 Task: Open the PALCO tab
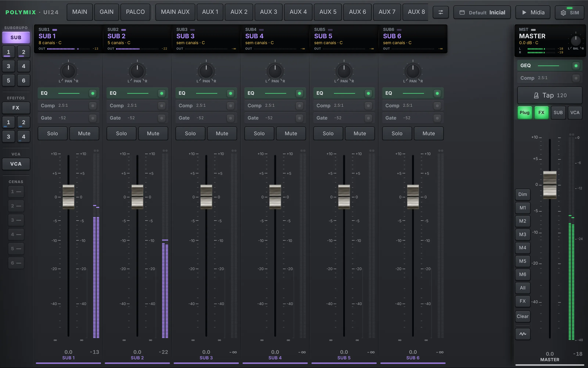(x=135, y=12)
